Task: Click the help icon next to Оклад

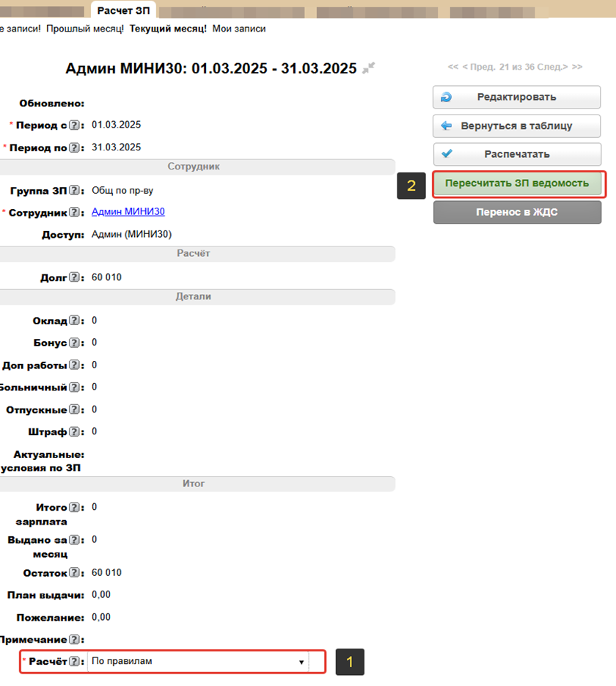Action: click(x=74, y=321)
